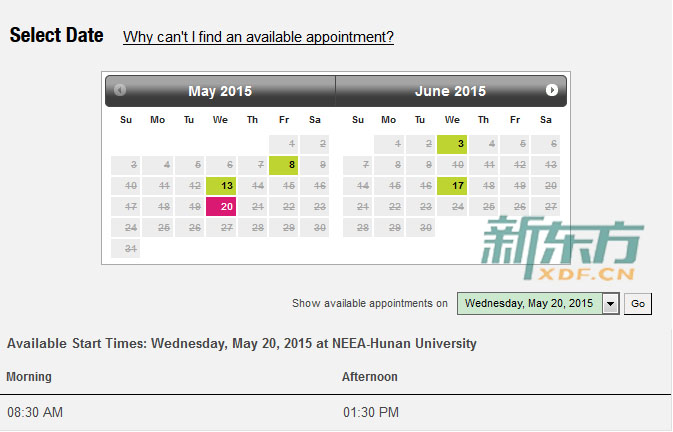Select June 17 on the calendar
Viewport: 673px width, 432px height.
pos(452,186)
